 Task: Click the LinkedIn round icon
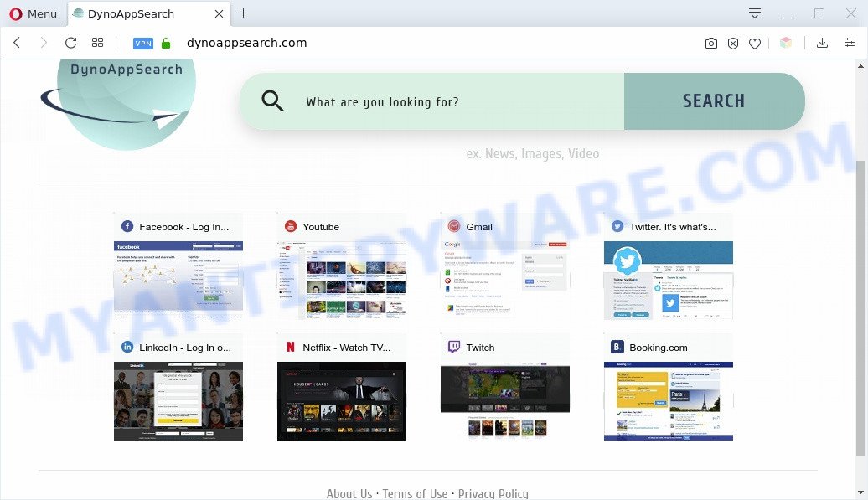(127, 347)
